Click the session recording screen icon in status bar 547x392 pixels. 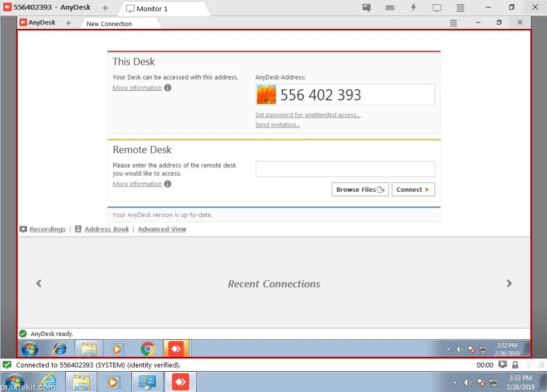click(502, 365)
